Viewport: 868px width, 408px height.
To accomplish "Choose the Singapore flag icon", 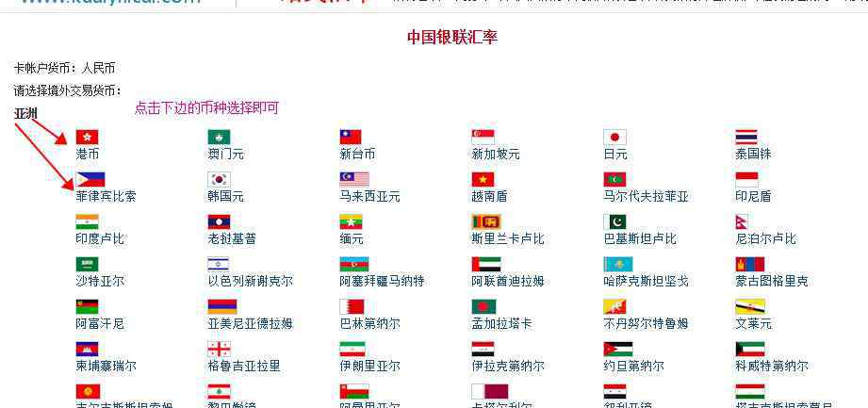I will (x=483, y=138).
